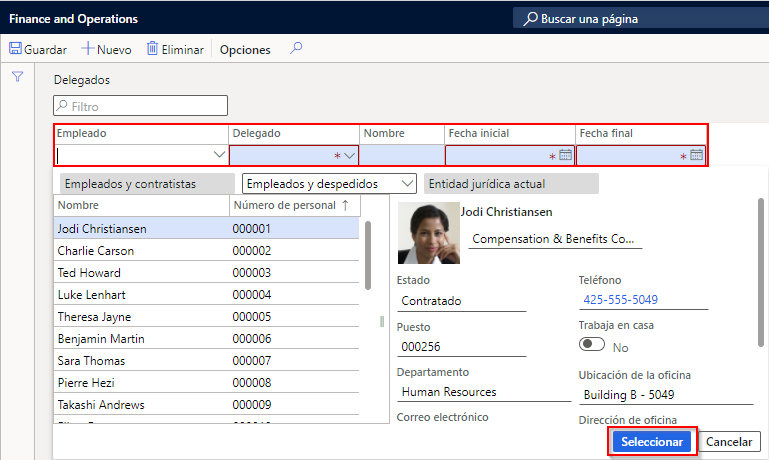
Task: Click the toolbar search magnifier icon
Action: point(295,49)
